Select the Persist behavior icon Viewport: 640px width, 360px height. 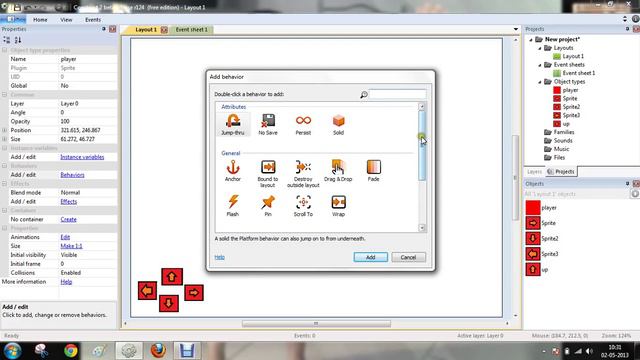pos(303,121)
